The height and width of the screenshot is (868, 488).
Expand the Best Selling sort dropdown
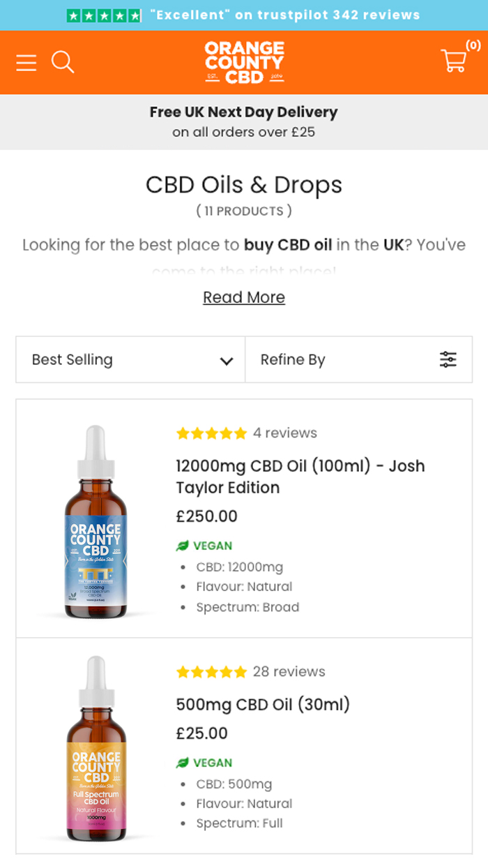130,360
